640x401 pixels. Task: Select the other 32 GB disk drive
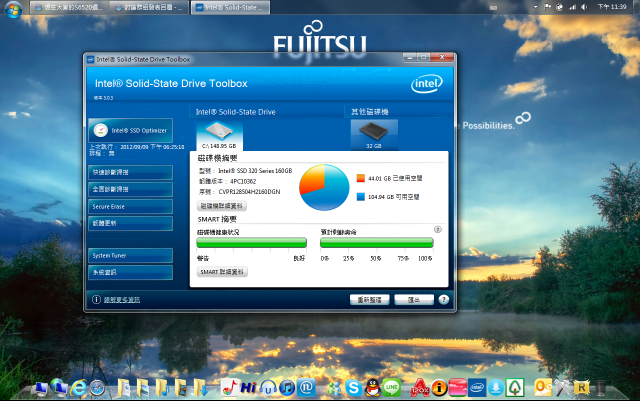(374, 135)
